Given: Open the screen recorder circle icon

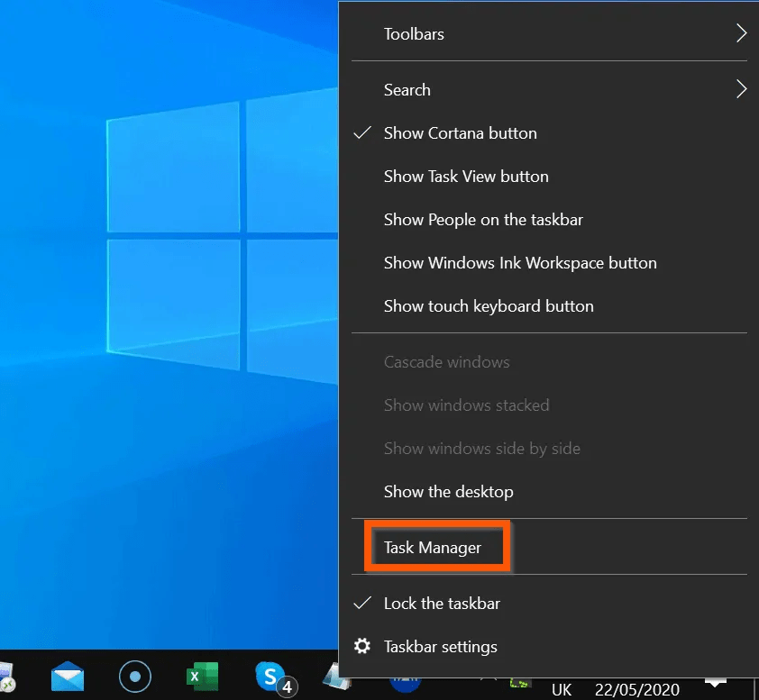Looking at the screenshot, I should click(135, 677).
